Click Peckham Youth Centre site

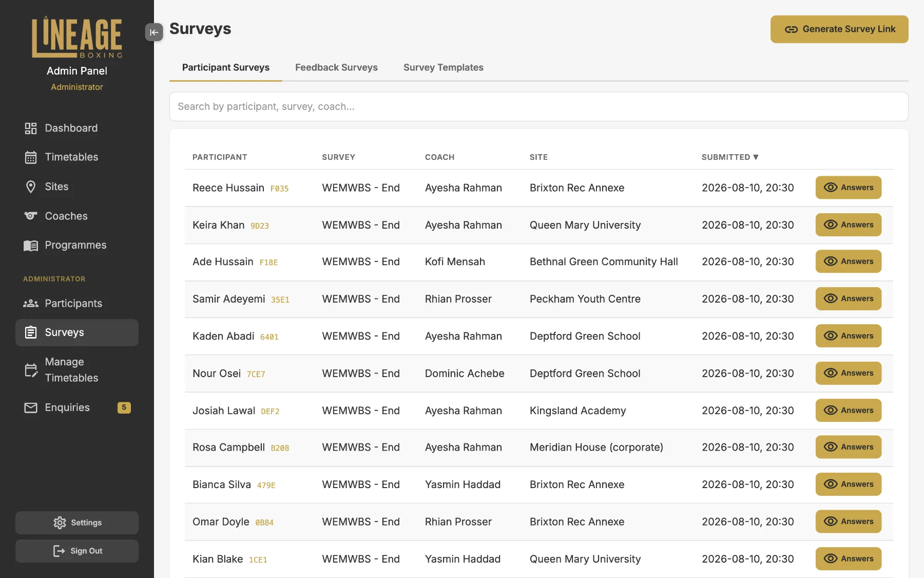585,299
